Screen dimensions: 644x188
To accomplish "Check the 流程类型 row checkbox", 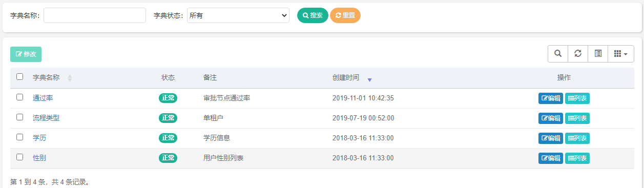I will [20, 117].
